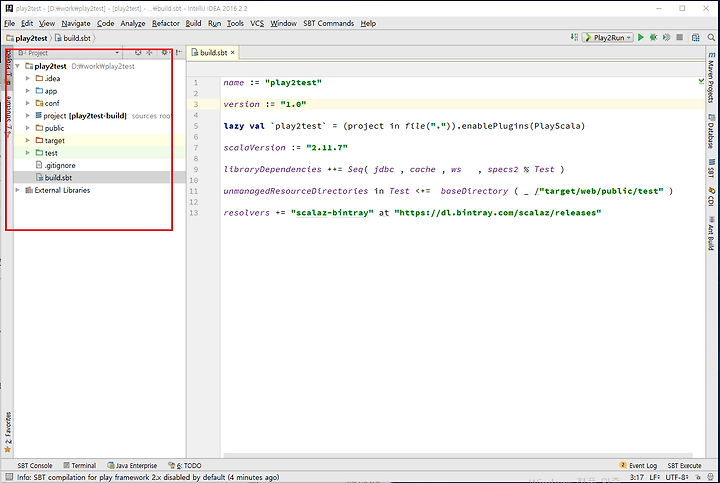
Task: Click the lock read-only status icon
Action: 698,477
